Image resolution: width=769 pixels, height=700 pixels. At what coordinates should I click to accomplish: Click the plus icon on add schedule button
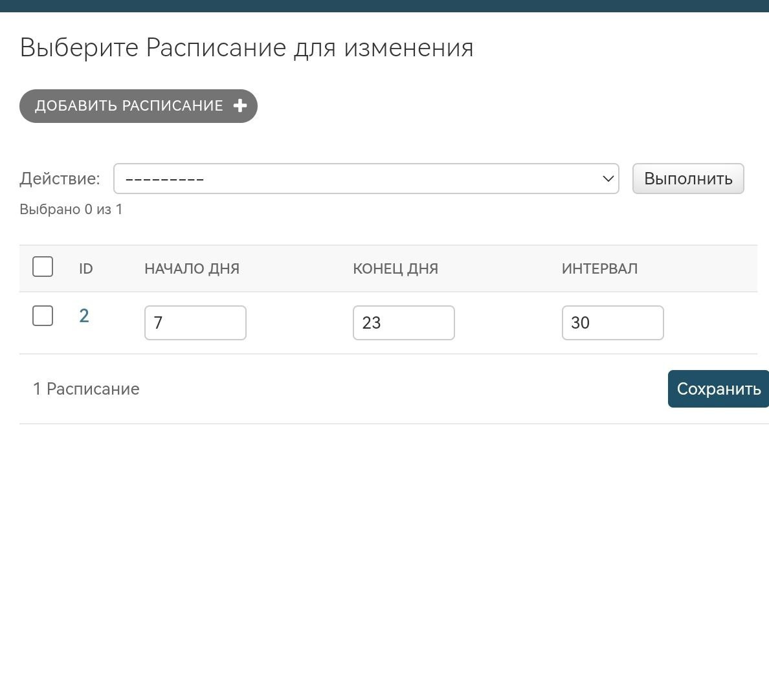240,106
